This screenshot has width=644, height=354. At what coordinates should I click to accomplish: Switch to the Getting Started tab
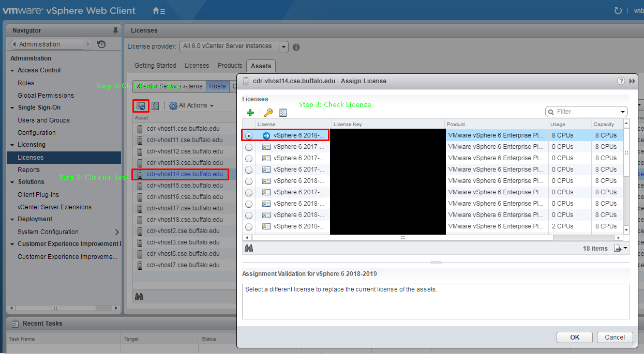[x=155, y=66]
